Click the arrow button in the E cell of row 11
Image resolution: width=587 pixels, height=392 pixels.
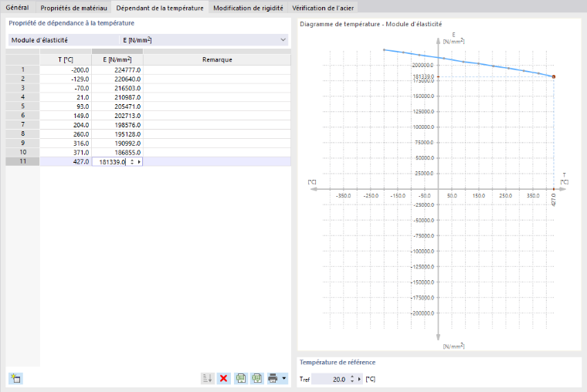click(x=139, y=161)
